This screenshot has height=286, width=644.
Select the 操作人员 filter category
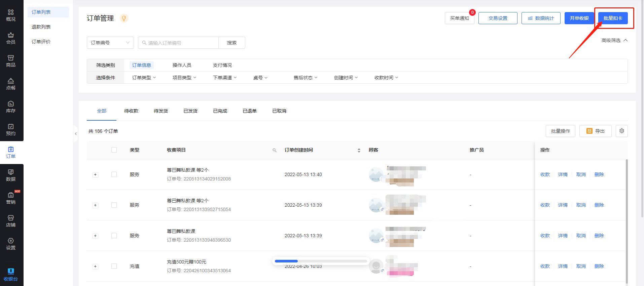pyautogui.click(x=182, y=65)
